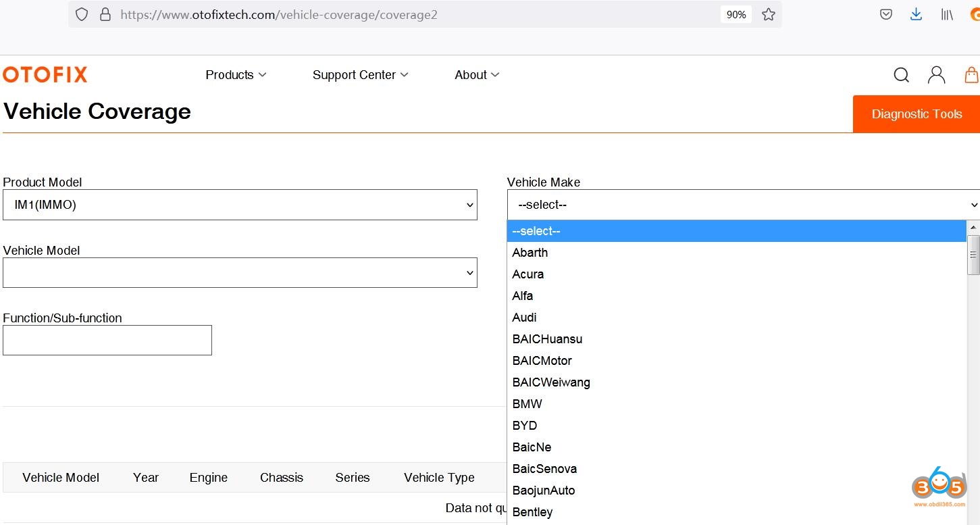Collapse the Vehicle Make dropdown

(x=743, y=205)
